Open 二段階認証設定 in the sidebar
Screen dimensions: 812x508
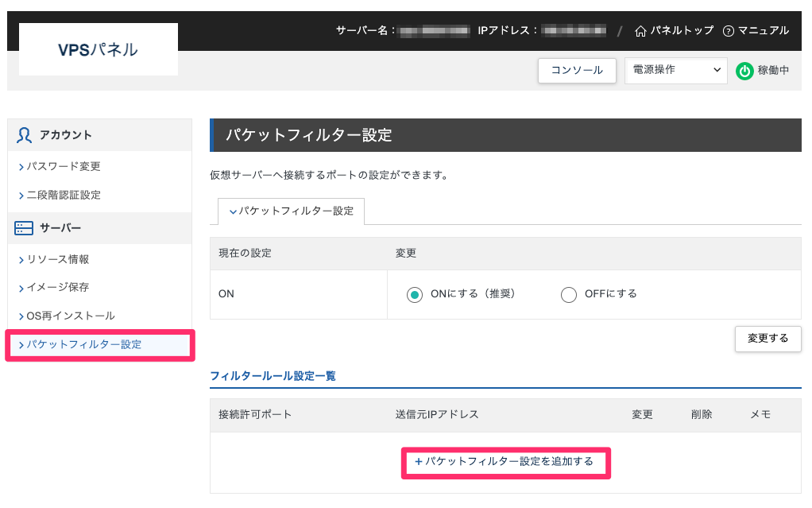point(64,196)
